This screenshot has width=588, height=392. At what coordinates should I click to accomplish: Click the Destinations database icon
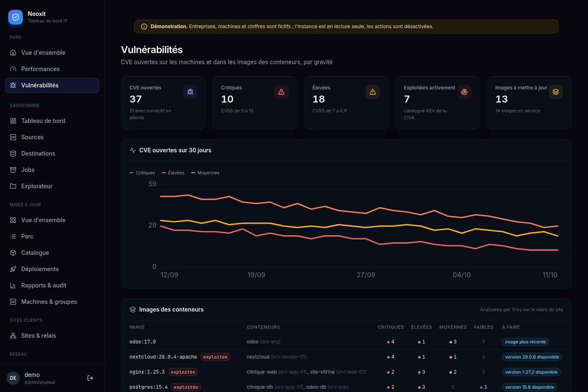pyautogui.click(x=13, y=154)
